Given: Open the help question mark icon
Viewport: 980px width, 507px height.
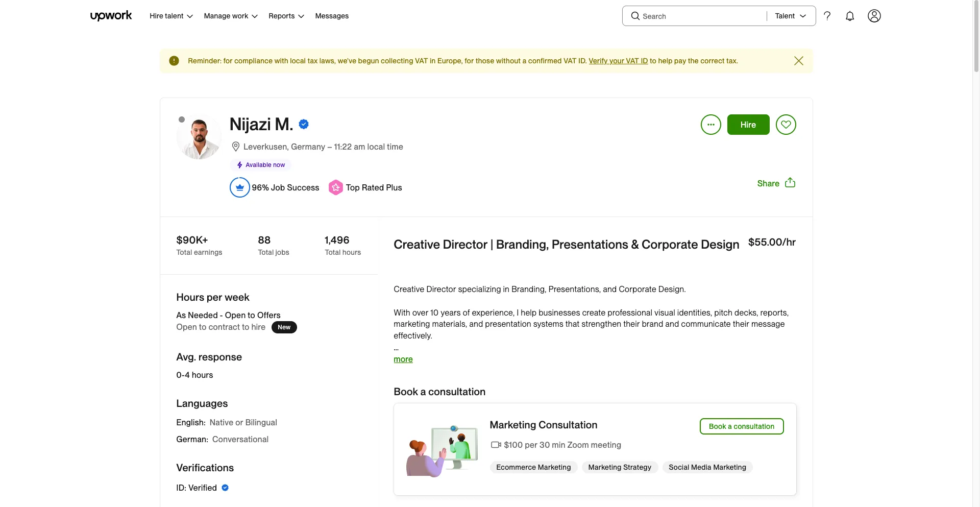Looking at the screenshot, I should (827, 16).
